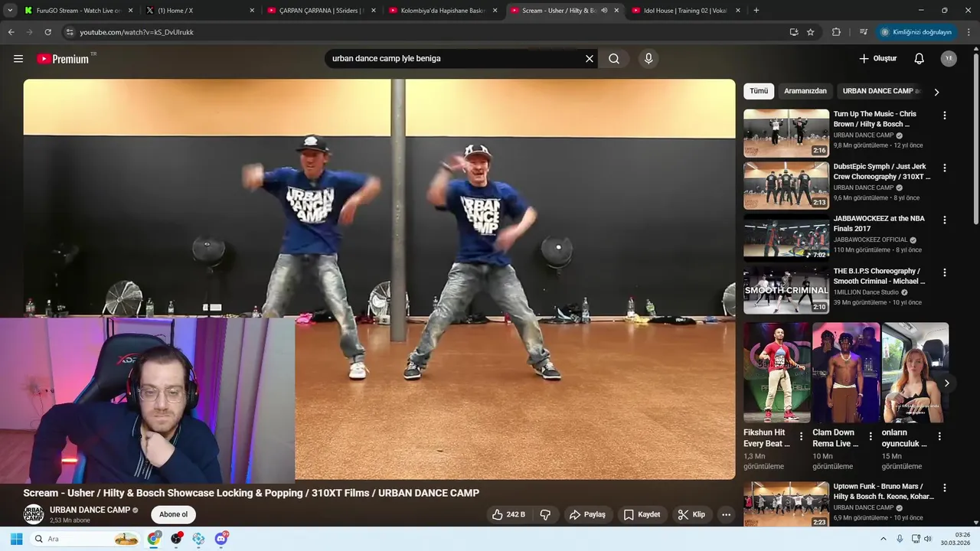View site information icon in address bar

click(x=70, y=32)
